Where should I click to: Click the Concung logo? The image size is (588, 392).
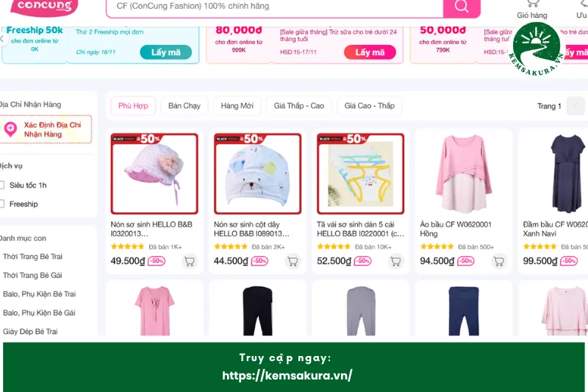click(x=45, y=7)
